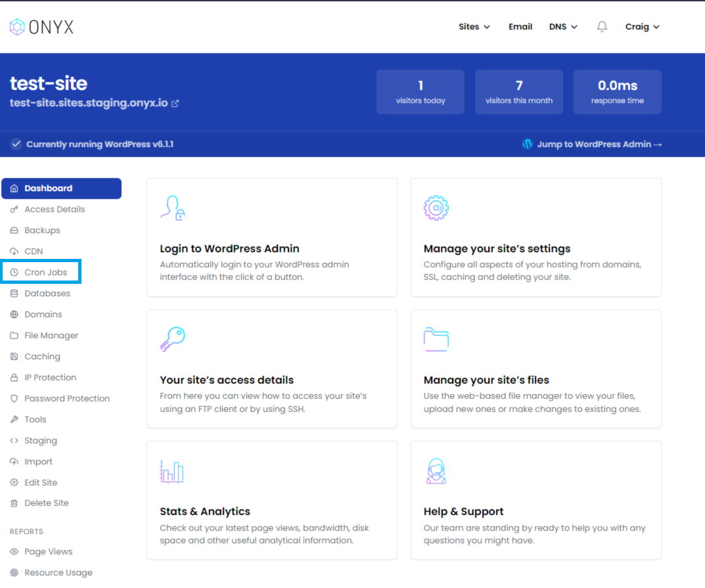This screenshot has width=705, height=588.
Task: Click the Staging code brackets icon
Action: [14, 441]
